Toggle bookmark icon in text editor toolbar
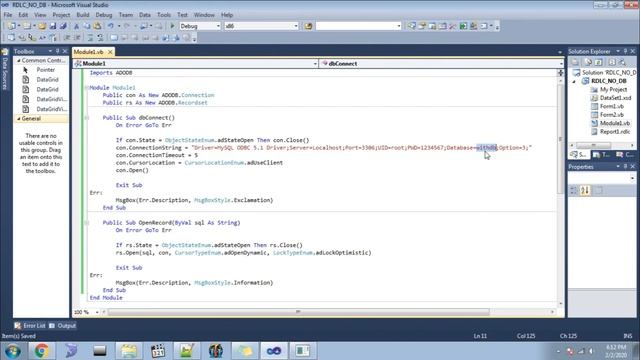640x360 pixels. (x=114, y=38)
